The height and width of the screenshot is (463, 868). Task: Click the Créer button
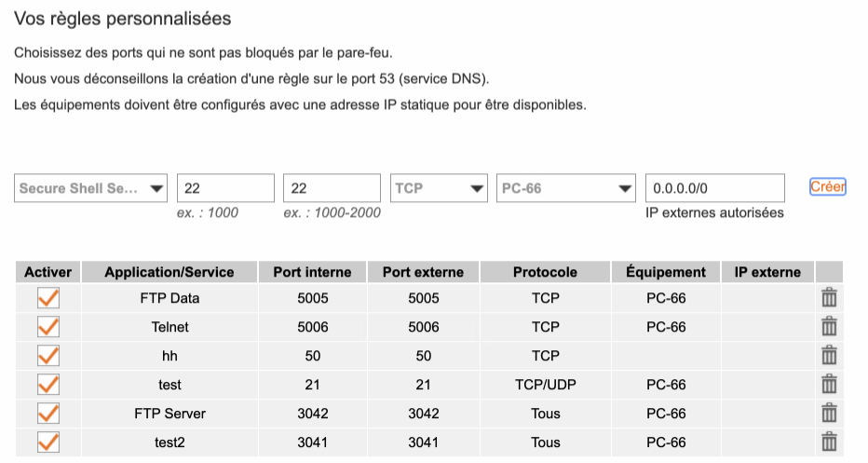(x=827, y=187)
